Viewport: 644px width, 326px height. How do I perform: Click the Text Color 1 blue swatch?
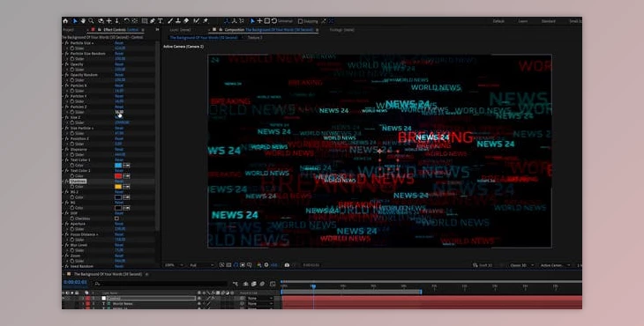click(x=118, y=166)
